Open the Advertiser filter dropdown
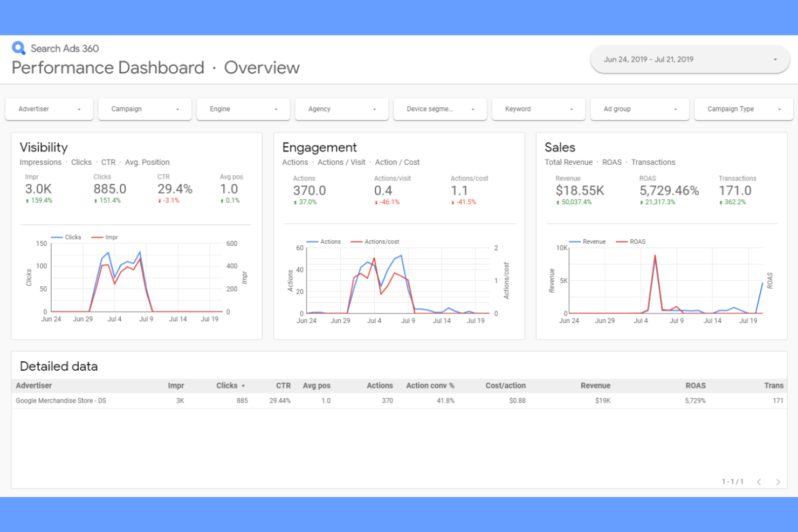 (x=49, y=109)
